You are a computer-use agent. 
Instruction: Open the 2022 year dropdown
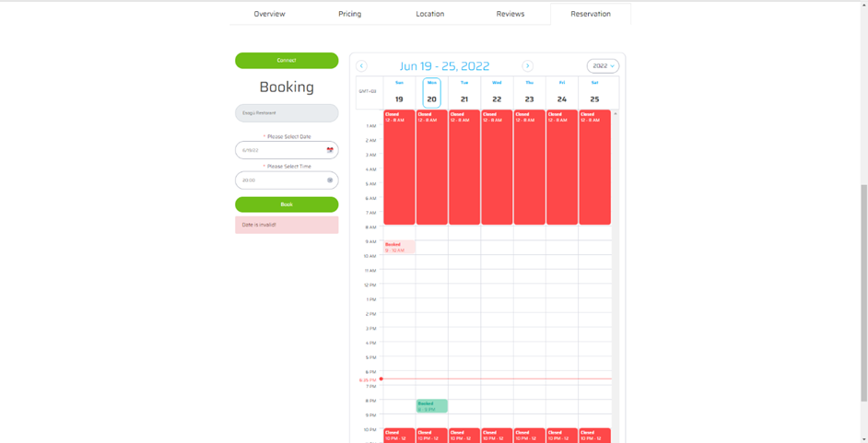603,65
